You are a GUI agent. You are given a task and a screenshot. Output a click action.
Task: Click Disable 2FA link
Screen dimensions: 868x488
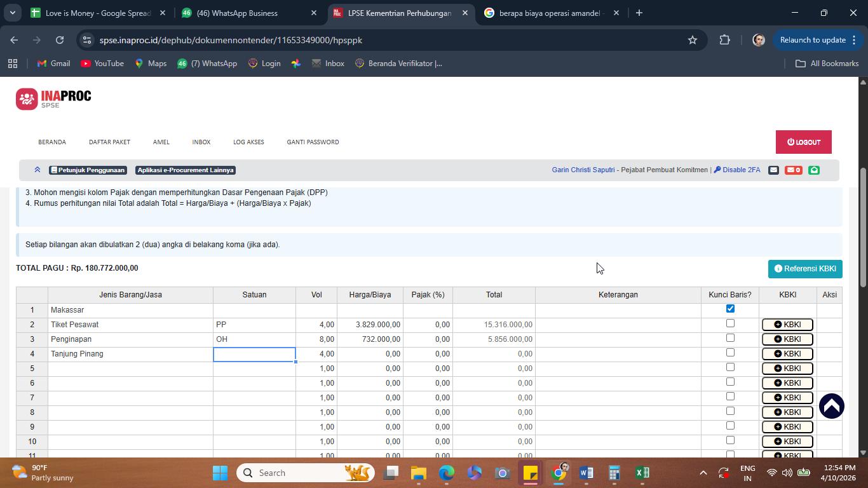coord(737,170)
